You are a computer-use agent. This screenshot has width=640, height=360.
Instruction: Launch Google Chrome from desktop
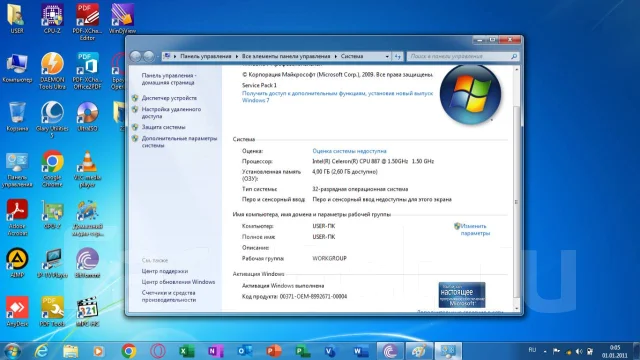[x=52, y=169]
